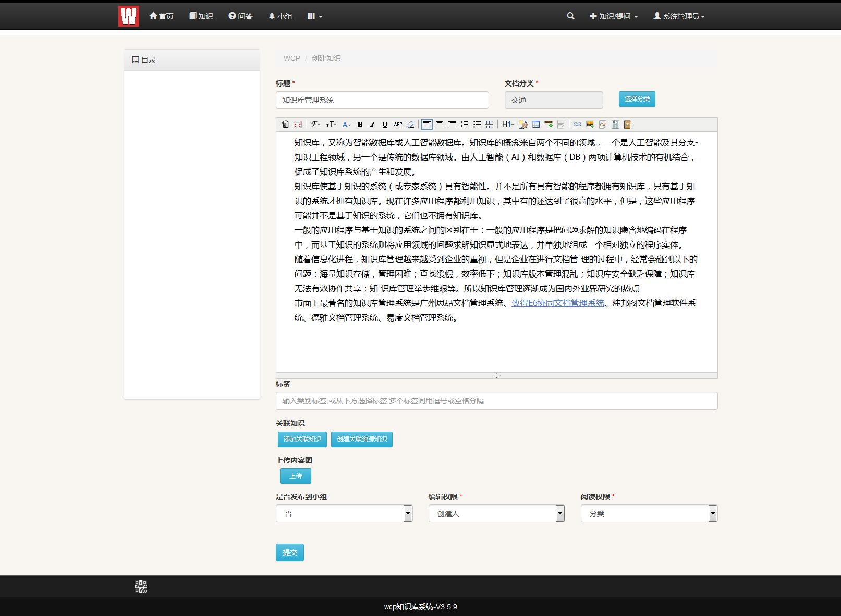The image size is (841, 616).
Task: Click the red W logo
Action: pyautogui.click(x=128, y=16)
